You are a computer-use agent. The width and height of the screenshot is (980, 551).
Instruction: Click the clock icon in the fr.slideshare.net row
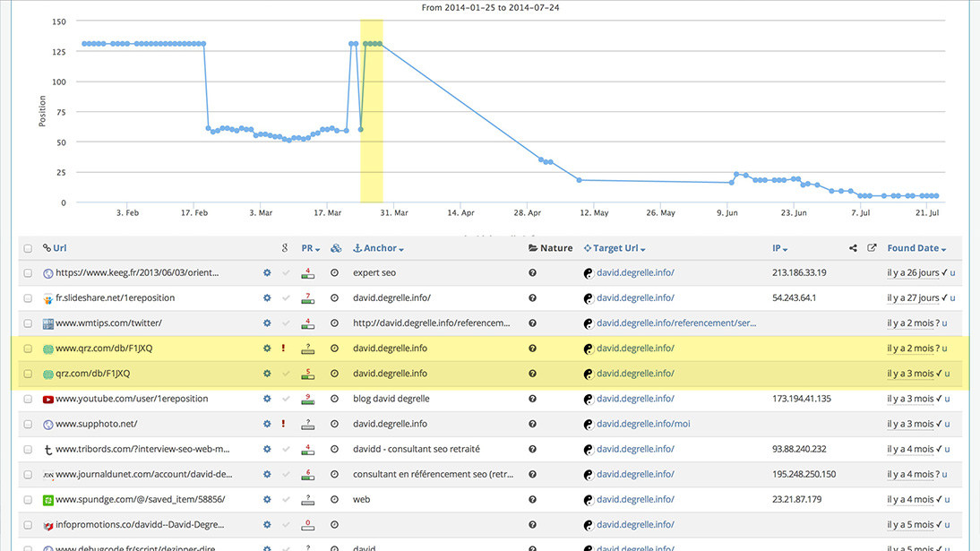pos(334,297)
